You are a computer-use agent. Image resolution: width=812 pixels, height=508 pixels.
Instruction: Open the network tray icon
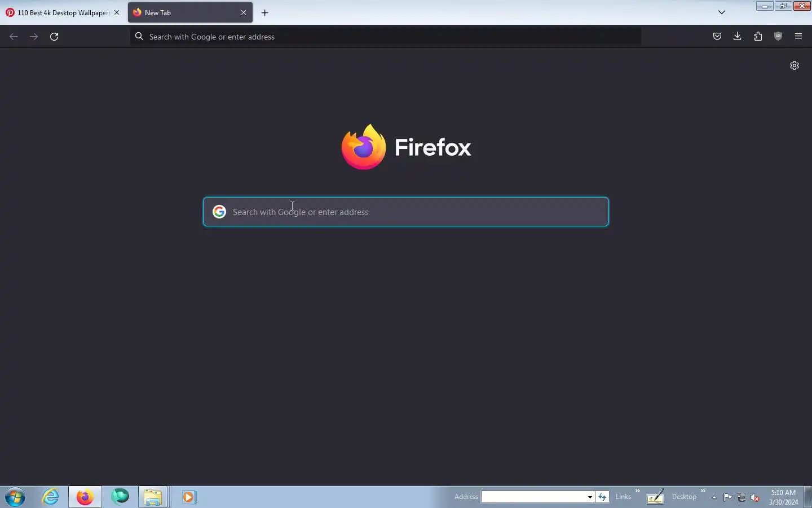pyautogui.click(x=742, y=497)
